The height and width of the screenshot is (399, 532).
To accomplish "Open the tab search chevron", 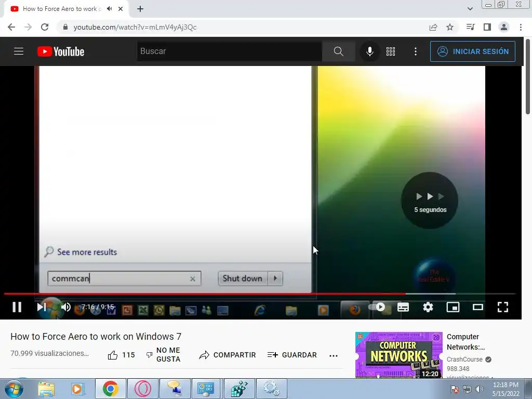I will pos(470,9).
